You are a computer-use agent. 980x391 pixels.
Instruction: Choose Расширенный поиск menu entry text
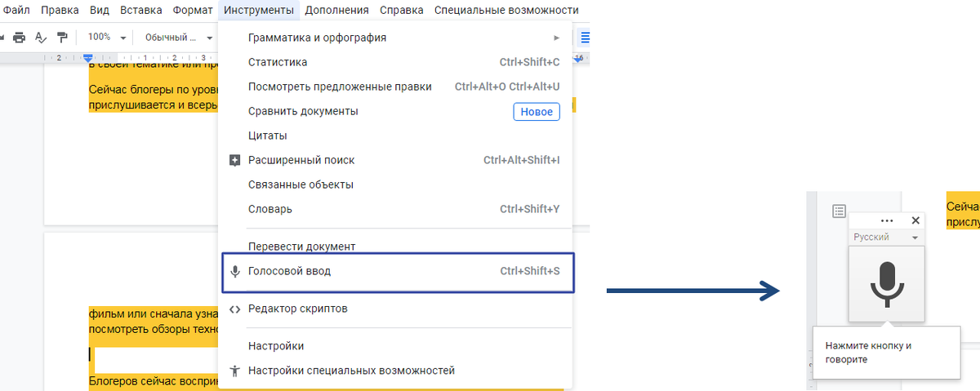(x=301, y=160)
